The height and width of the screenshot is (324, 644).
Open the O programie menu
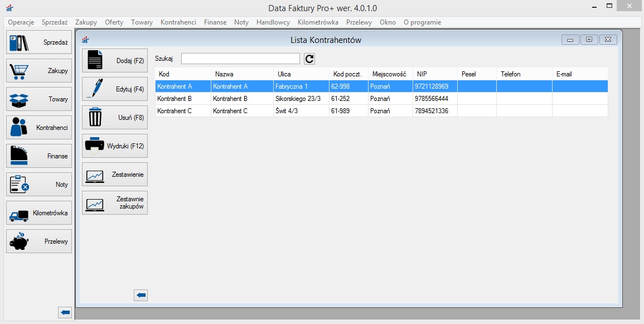(422, 22)
